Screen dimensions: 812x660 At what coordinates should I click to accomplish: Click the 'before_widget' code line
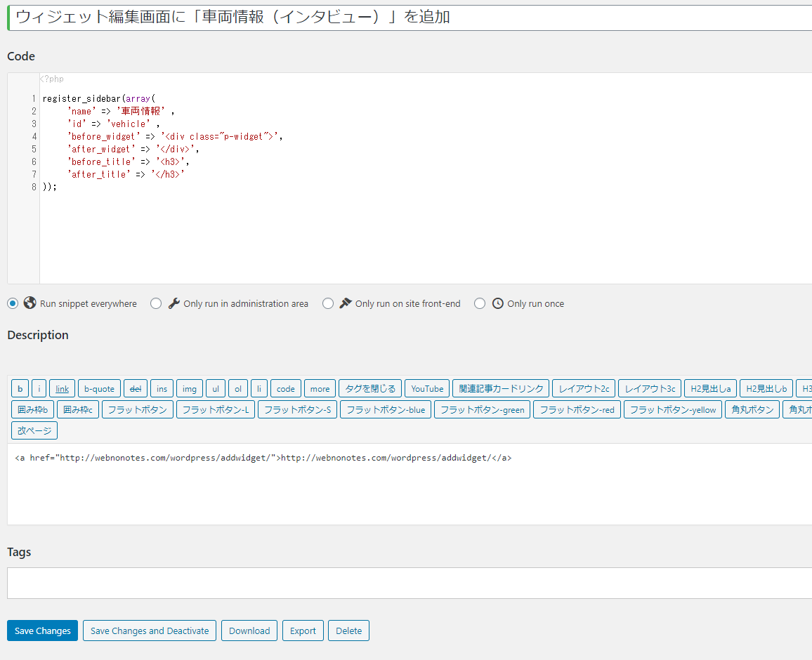pos(175,136)
